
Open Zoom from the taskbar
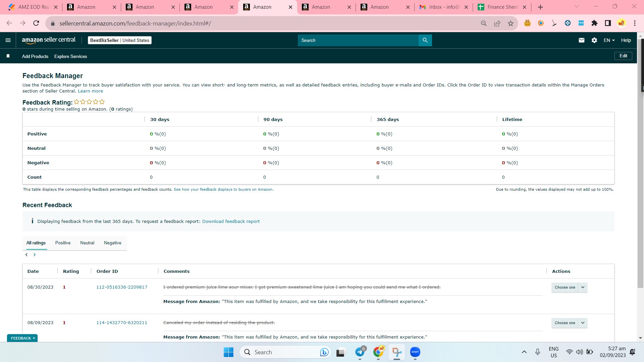click(415, 352)
